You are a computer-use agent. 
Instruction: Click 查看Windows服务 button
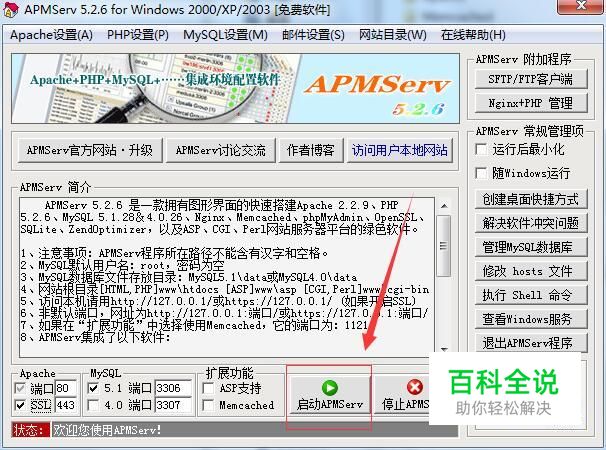531,319
